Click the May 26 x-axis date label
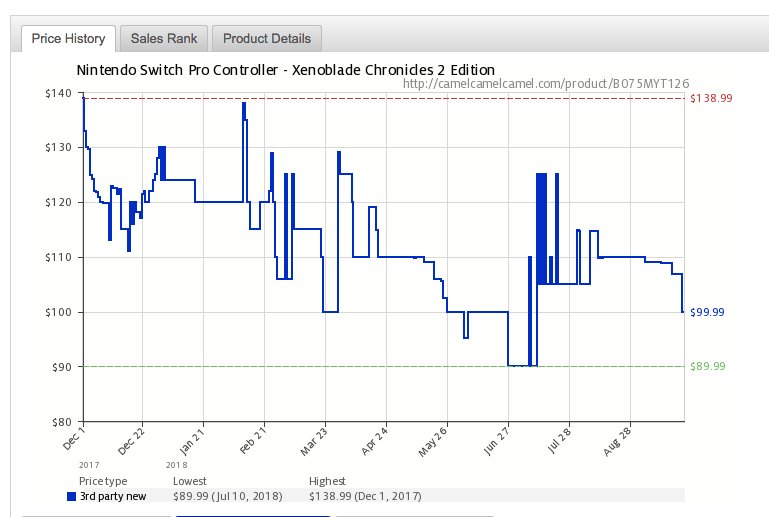The width and height of the screenshot is (769, 517). click(x=433, y=441)
